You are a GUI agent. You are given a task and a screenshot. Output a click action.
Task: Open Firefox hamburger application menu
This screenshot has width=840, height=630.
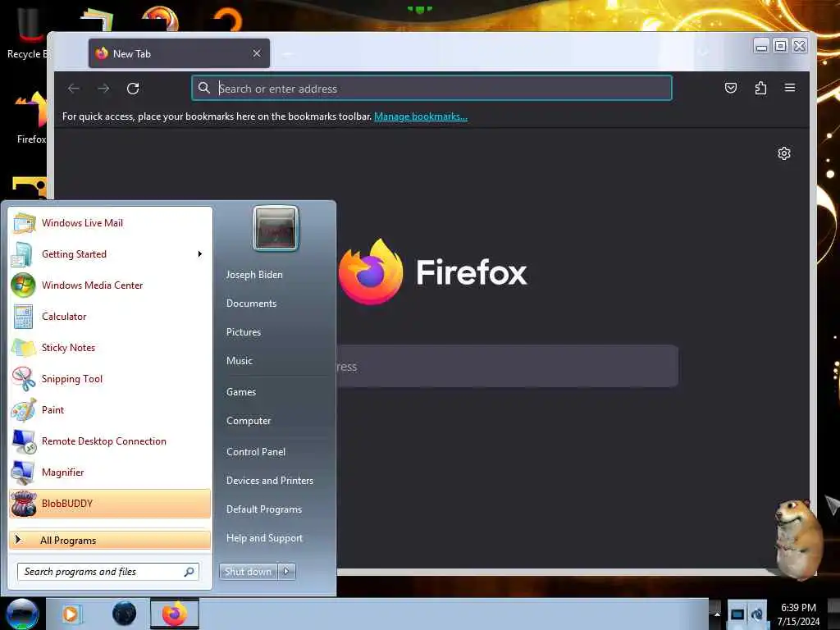pyautogui.click(x=790, y=88)
